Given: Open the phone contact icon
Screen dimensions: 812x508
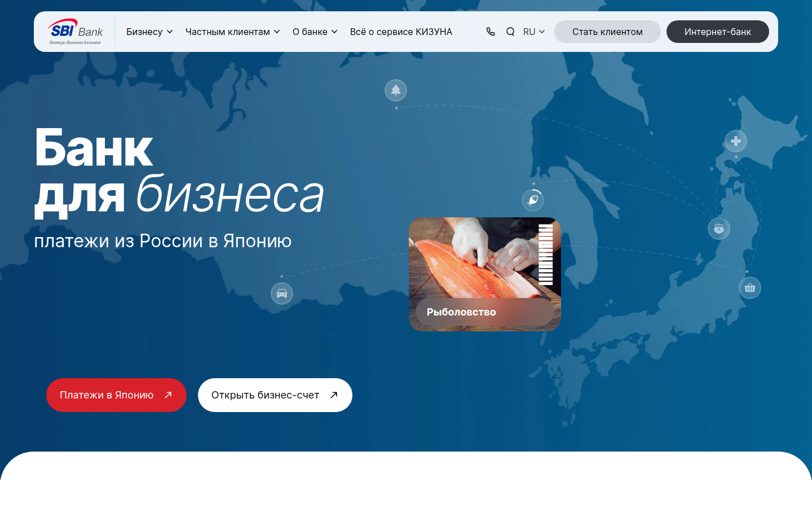Looking at the screenshot, I should pyautogui.click(x=491, y=32).
